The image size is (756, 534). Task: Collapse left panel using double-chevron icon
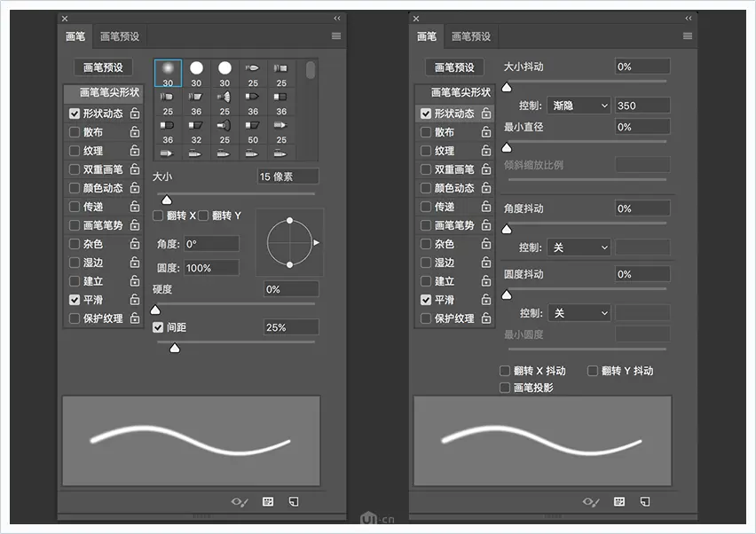tap(337, 19)
